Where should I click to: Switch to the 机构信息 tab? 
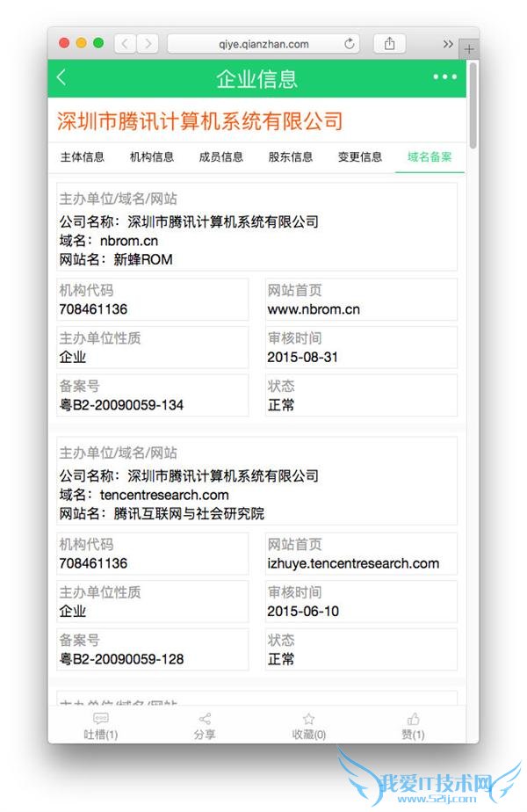[x=152, y=157]
